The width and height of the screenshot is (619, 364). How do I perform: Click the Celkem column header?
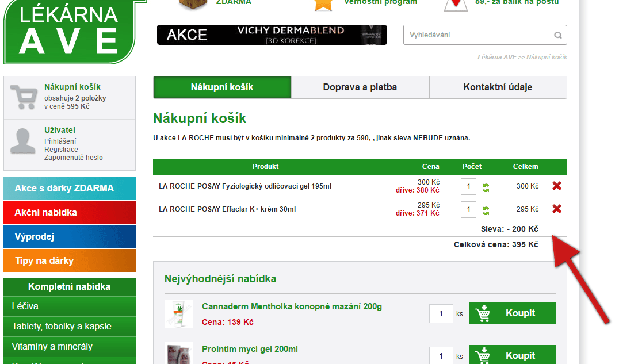tap(525, 167)
